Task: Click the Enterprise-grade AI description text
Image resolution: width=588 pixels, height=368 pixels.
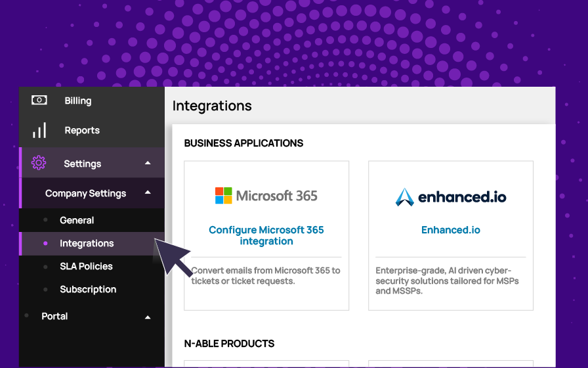Action: tap(447, 281)
